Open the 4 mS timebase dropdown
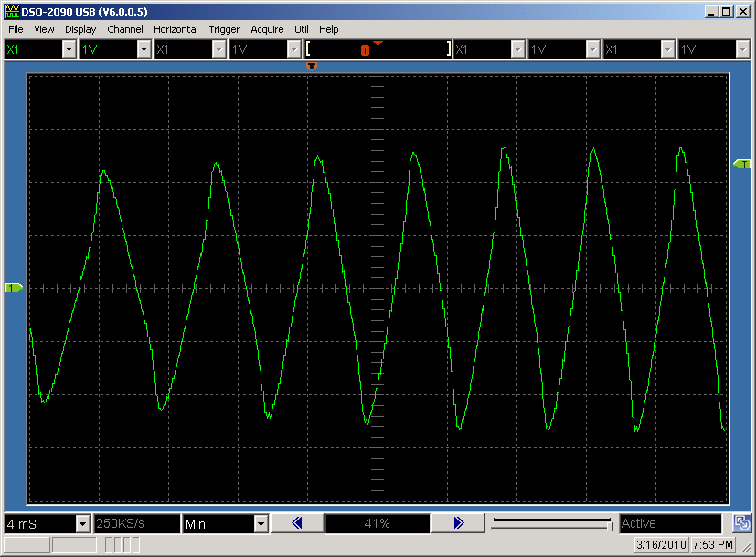This screenshot has width=756, height=557. coord(82,524)
